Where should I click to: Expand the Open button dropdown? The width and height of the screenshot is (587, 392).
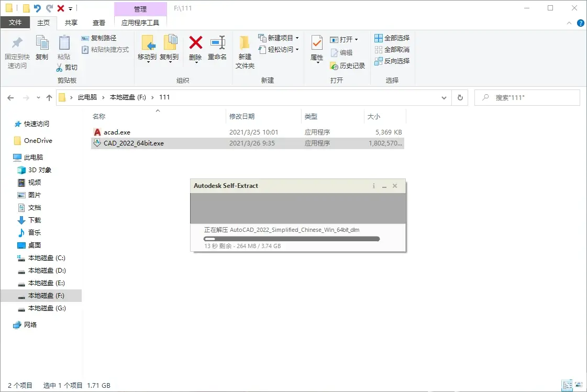[x=357, y=40]
